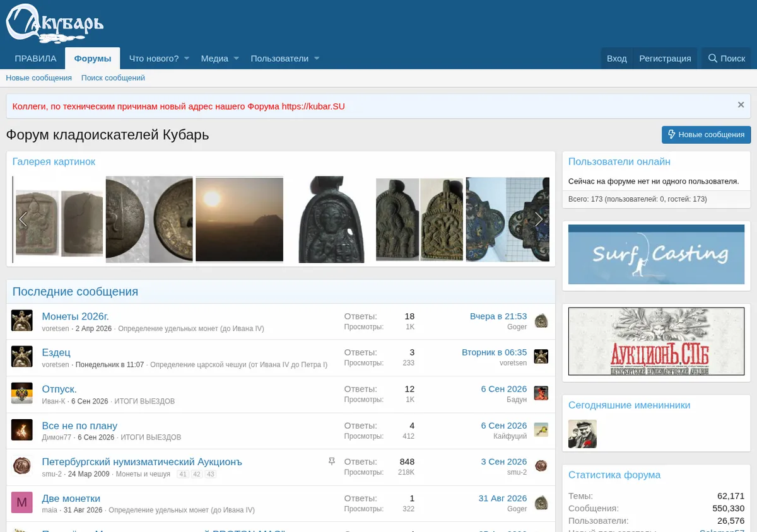Click the Кубарь forum logo
This screenshot has width=757, height=532.
(54, 23)
